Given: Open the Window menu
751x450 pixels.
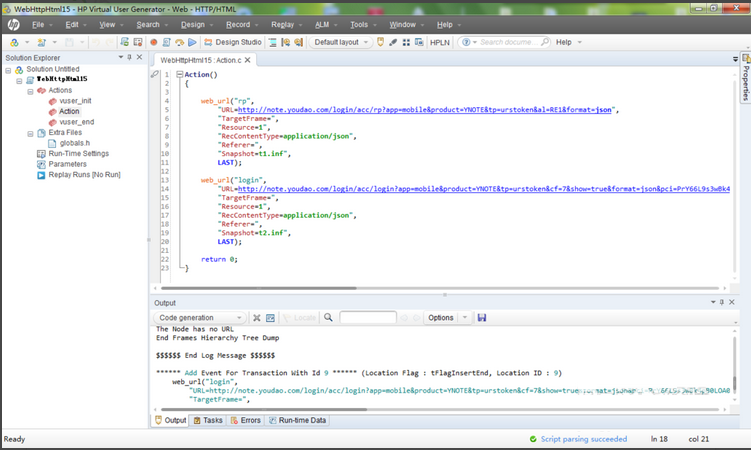Looking at the screenshot, I should tap(402, 24).
